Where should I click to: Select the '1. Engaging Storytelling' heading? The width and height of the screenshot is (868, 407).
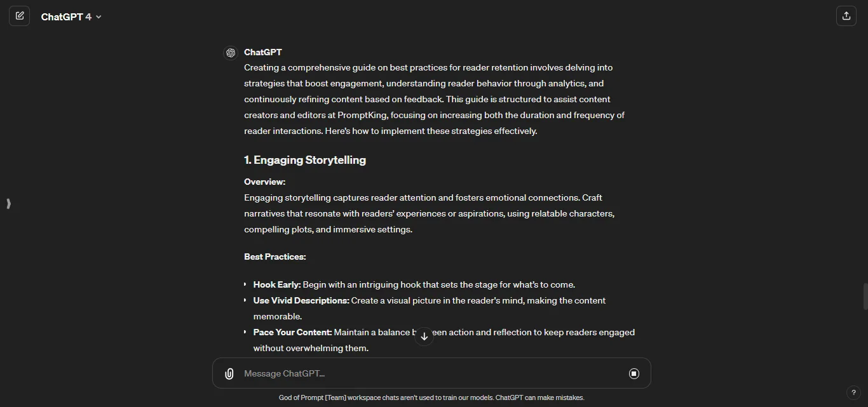point(305,160)
